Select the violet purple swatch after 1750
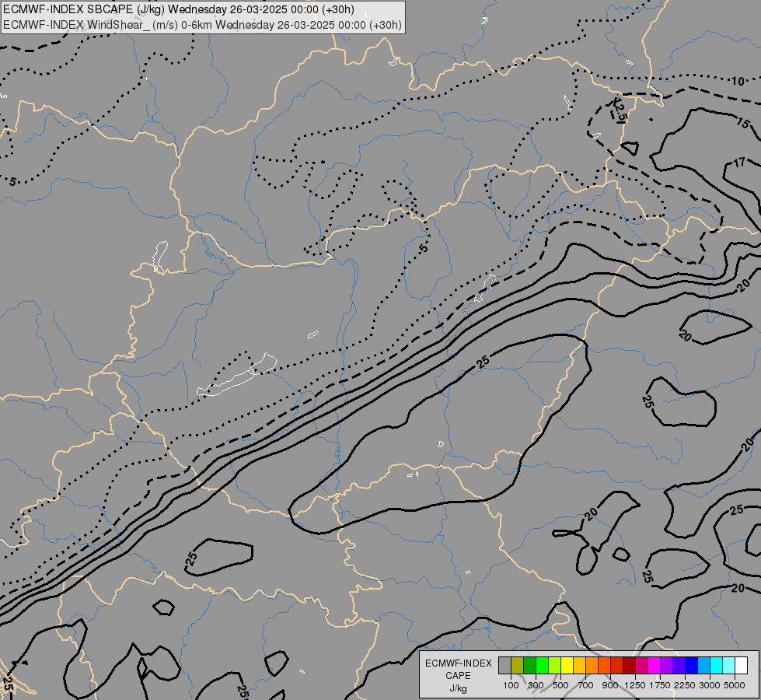 [x=667, y=665]
